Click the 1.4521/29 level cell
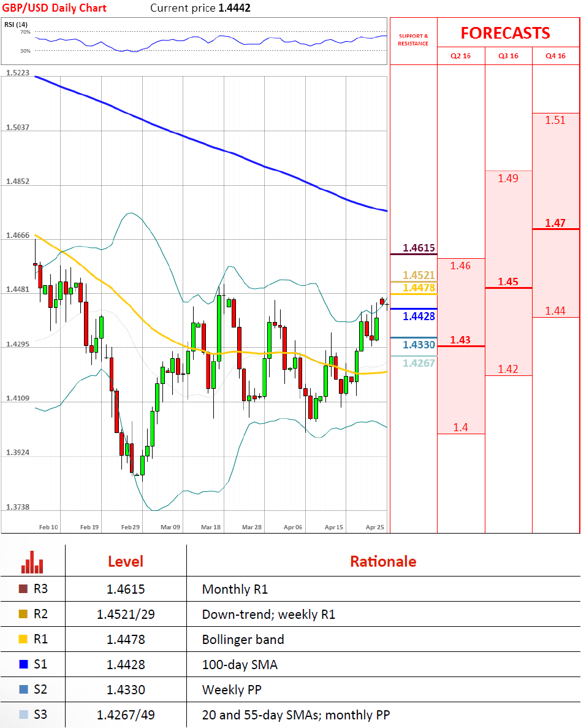Screen dimensions: 581x728 (x=126, y=615)
